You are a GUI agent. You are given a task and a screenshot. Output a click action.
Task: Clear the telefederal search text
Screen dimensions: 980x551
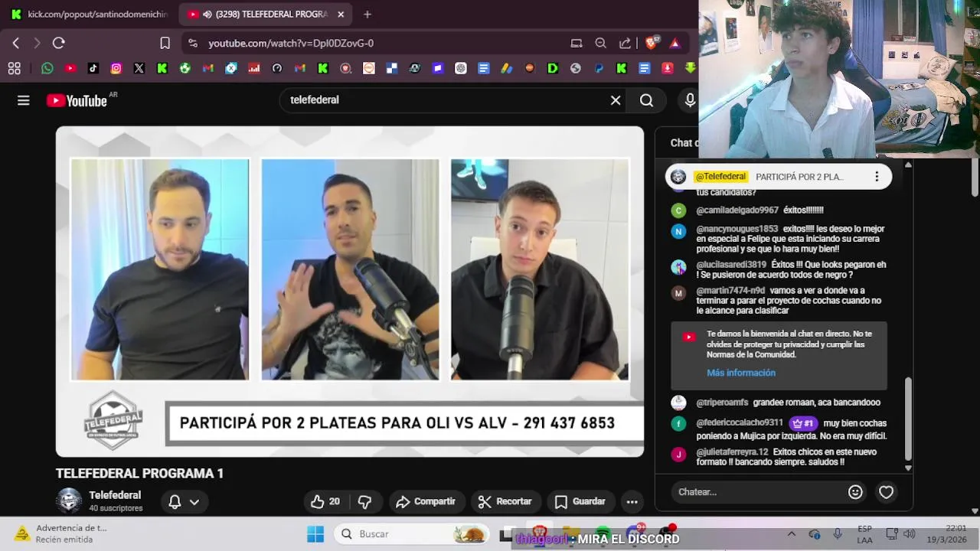point(616,100)
